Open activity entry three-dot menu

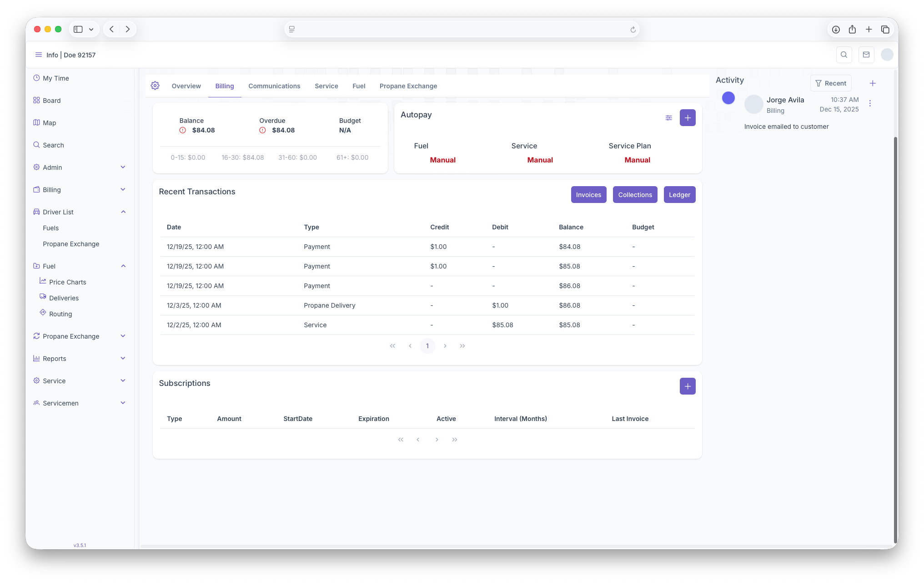tap(870, 103)
